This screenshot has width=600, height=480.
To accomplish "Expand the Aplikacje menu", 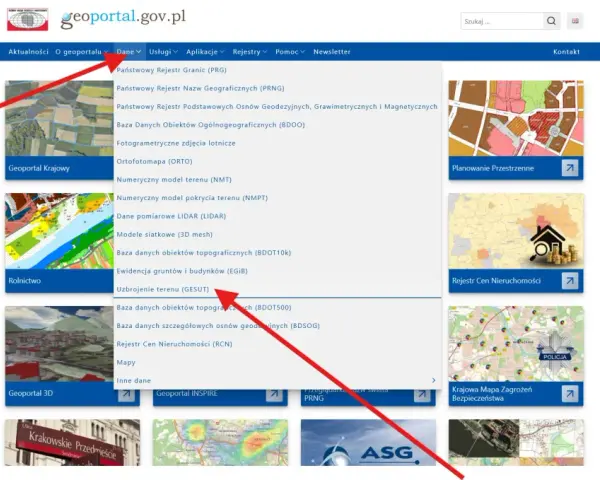I will pos(205,52).
